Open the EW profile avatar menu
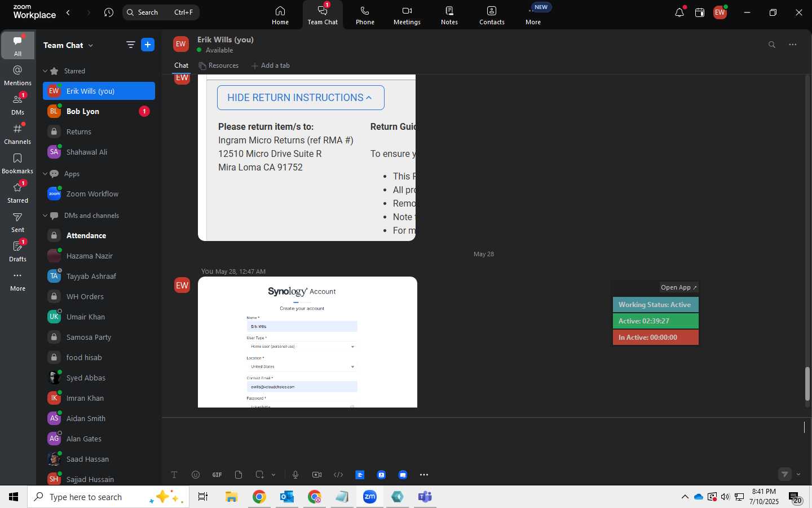The width and height of the screenshot is (812, 508). [720, 12]
